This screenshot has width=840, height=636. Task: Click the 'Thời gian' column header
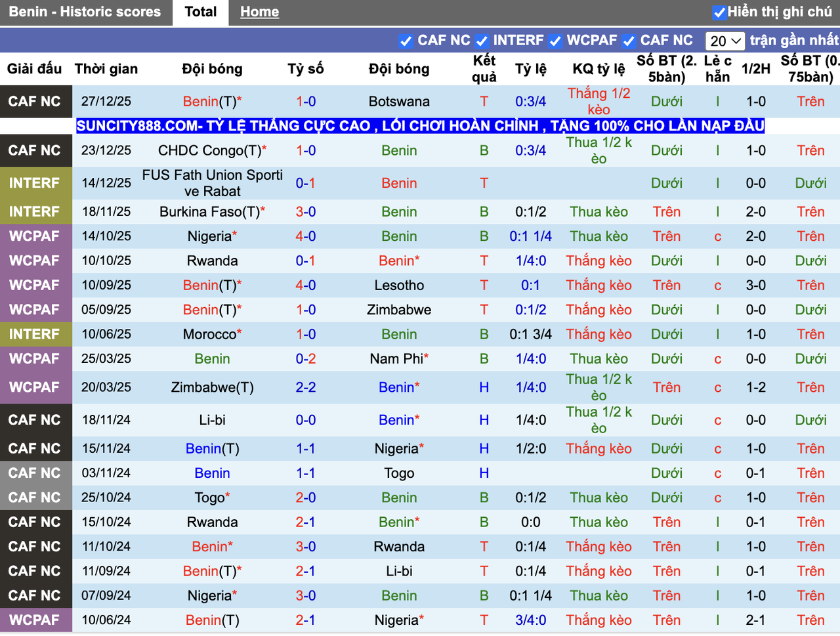106,69
